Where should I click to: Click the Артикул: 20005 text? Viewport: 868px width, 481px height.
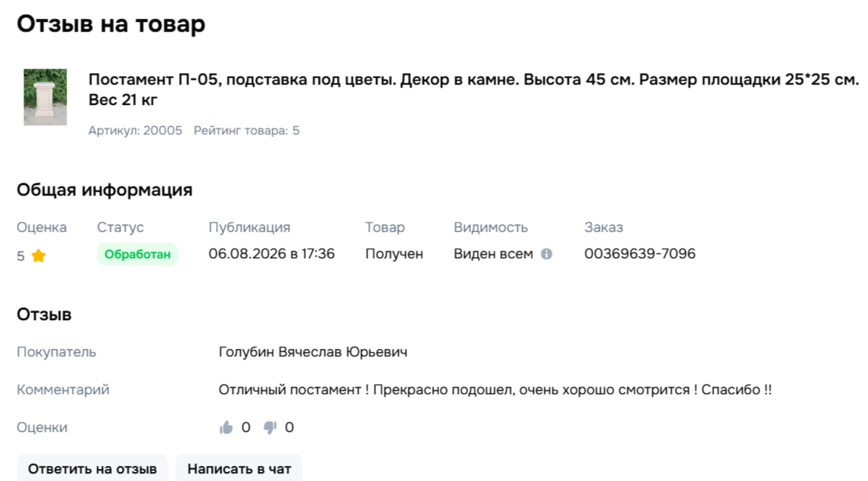[x=136, y=131]
